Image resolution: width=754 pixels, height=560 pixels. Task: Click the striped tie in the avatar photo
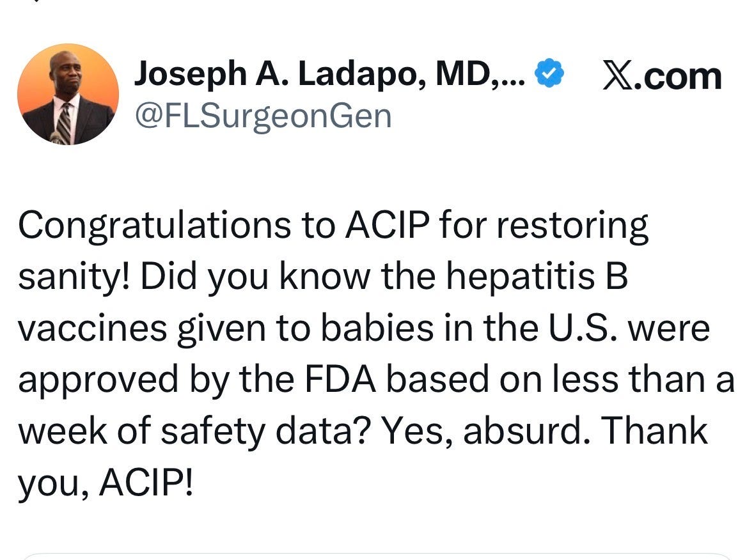coord(65,124)
